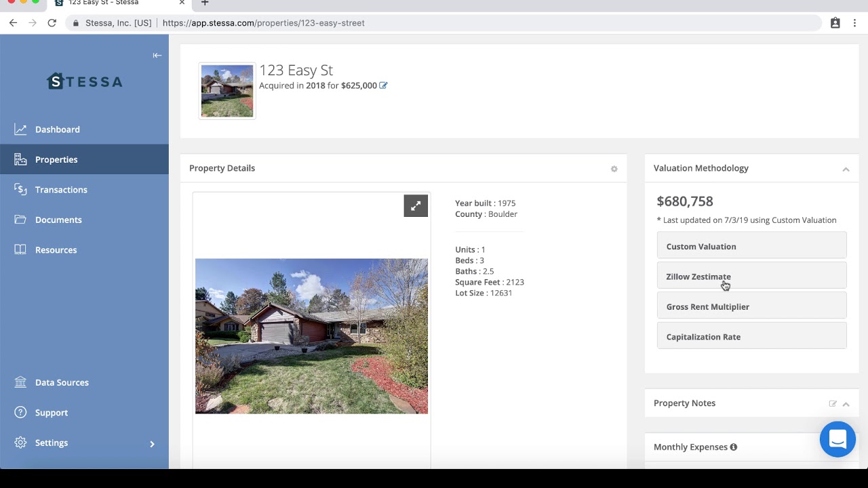Click the Data Sources bank icon
Screen dimensions: 868x488
(21, 382)
